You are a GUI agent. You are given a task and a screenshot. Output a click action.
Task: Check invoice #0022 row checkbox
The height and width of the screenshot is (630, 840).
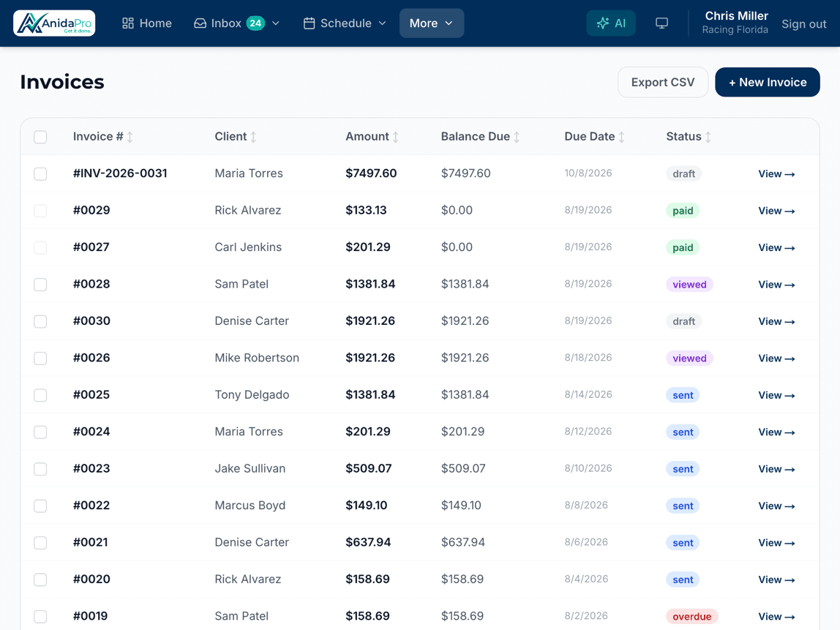pos(40,506)
